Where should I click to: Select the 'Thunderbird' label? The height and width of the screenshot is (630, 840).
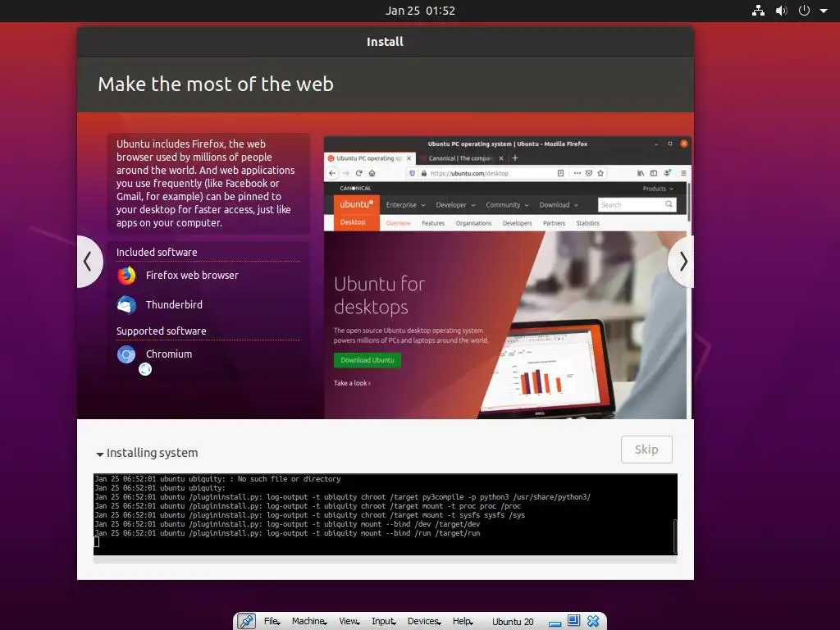pyautogui.click(x=174, y=305)
